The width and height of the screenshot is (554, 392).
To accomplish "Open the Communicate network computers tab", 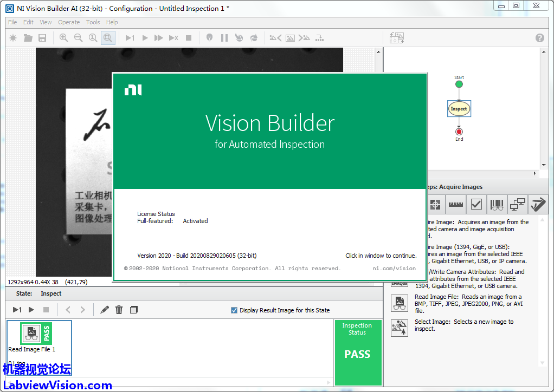I will point(518,204).
